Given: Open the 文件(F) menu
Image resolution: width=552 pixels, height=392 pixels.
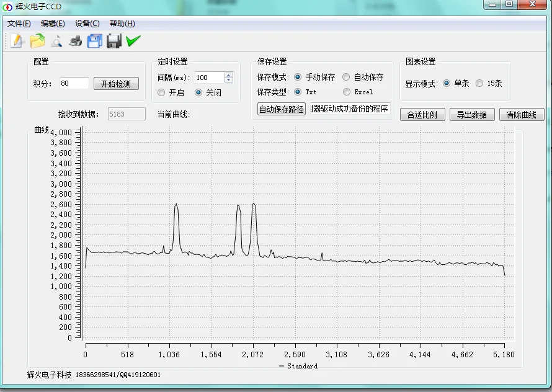Looking at the screenshot, I should point(19,24).
